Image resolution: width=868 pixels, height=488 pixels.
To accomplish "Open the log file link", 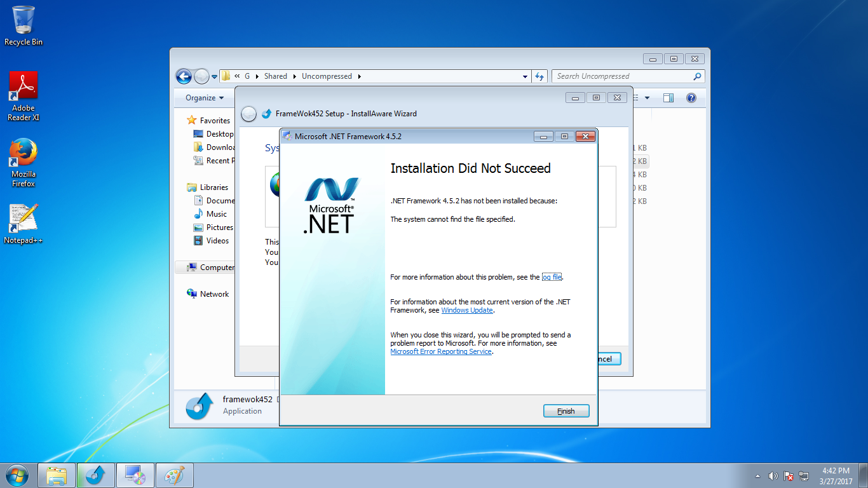I will 552,277.
